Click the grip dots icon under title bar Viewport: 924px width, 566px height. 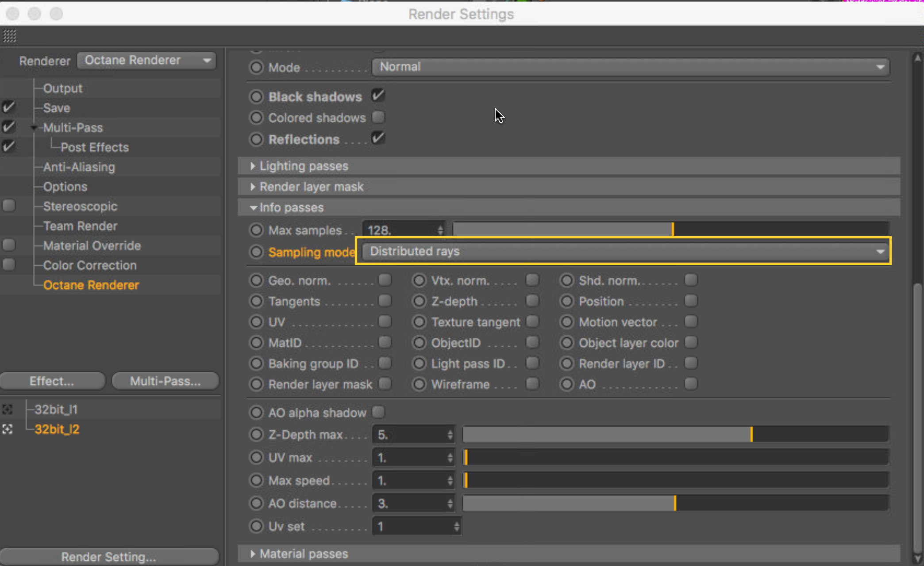click(9, 36)
